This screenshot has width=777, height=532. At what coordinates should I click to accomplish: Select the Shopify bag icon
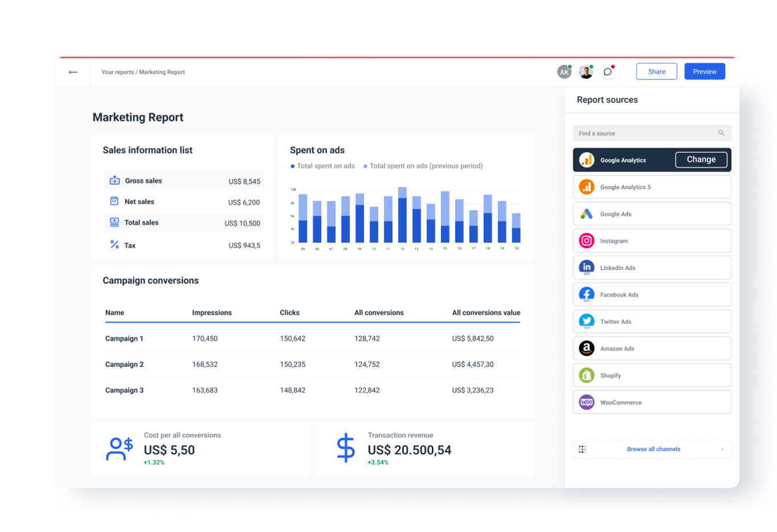tap(586, 375)
